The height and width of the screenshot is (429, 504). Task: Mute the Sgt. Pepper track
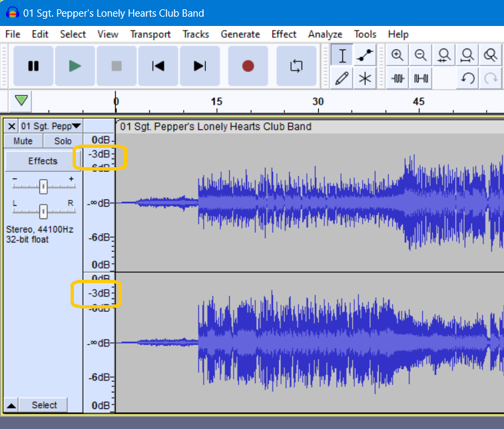(x=23, y=141)
